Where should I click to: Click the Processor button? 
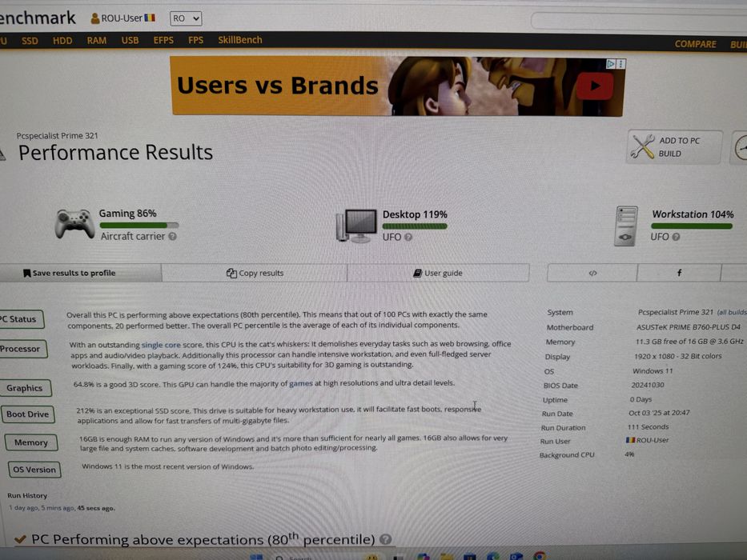(22, 349)
